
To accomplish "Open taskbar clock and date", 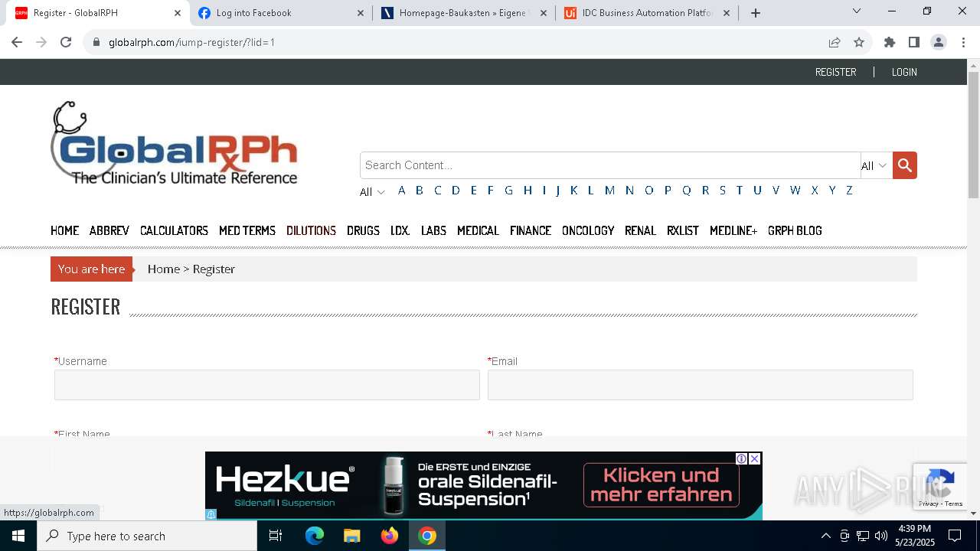I will coord(915,536).
